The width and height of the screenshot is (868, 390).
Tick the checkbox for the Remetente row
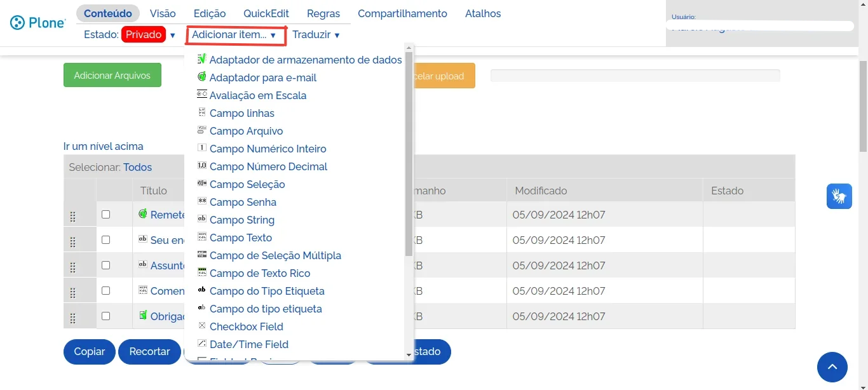point(106,215)
